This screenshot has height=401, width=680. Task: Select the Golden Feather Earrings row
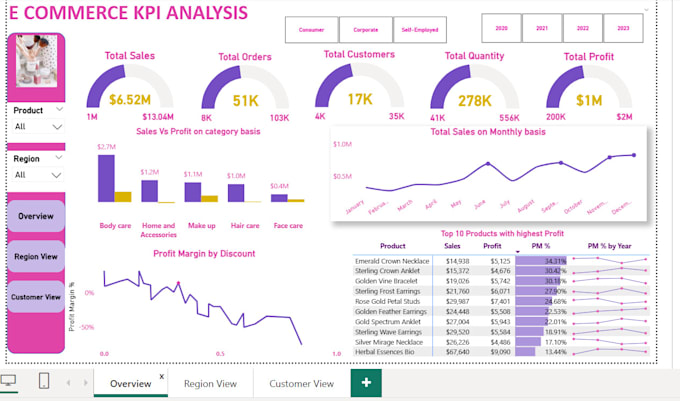pyautogui.click(x=501, y=311)
